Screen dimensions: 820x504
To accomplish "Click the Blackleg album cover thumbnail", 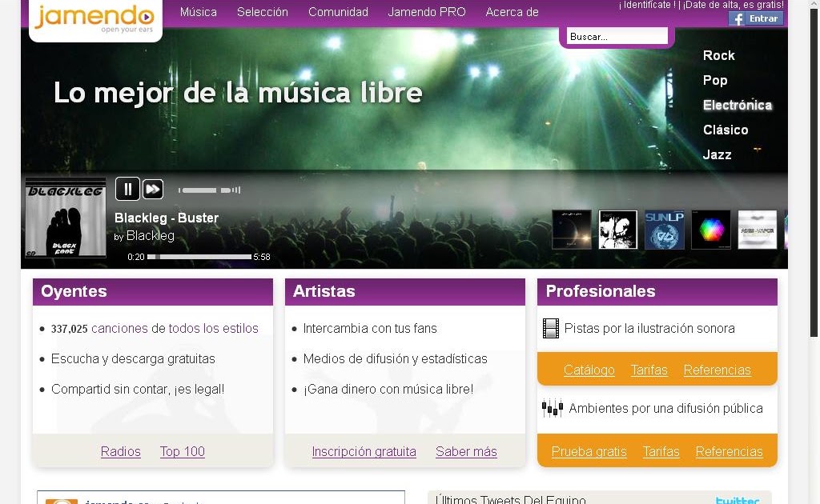I will (66, 218).
